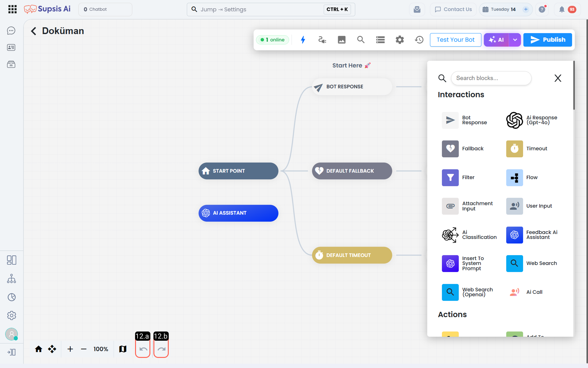
Task: Open the conversations chat sidebar icon
Action: 11,31
